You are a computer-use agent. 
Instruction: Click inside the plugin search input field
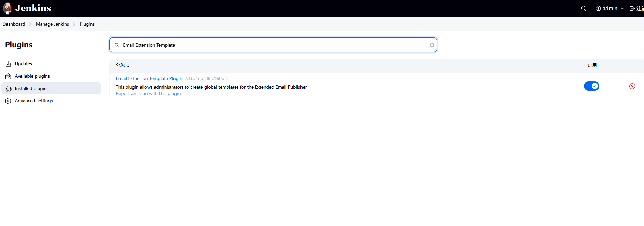[x=273, y=45]
